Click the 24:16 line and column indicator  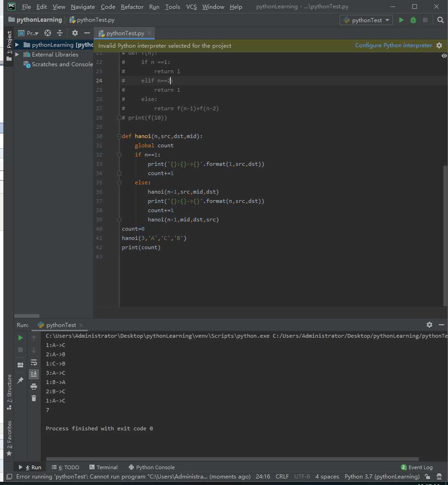[263, 477]
